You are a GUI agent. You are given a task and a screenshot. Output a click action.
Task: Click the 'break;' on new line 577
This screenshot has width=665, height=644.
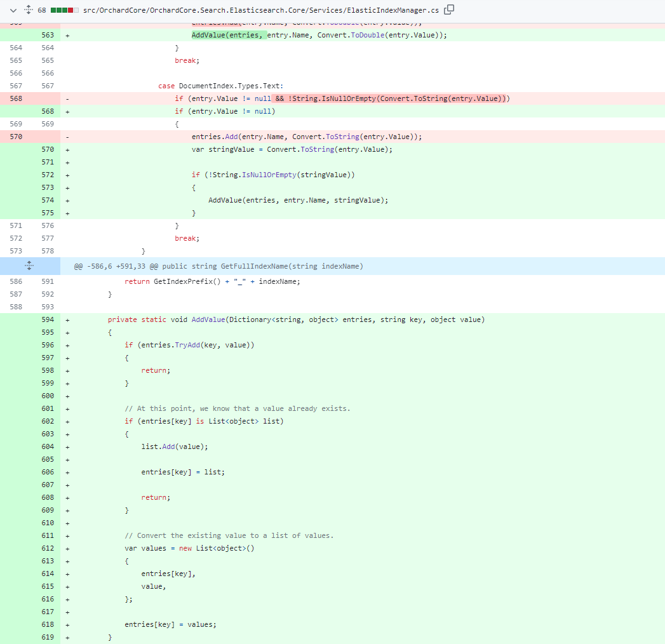point(187,238)
